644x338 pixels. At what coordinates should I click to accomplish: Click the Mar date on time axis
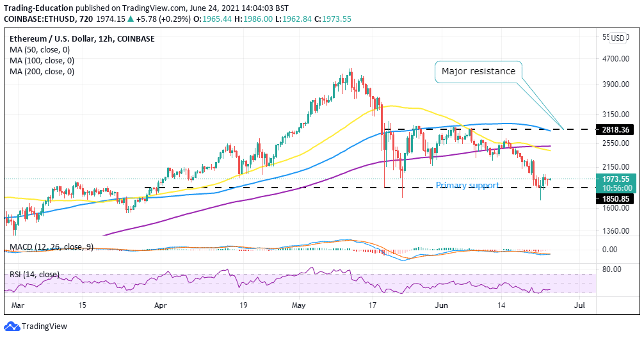pyautogui.click(x=18, y=305)
